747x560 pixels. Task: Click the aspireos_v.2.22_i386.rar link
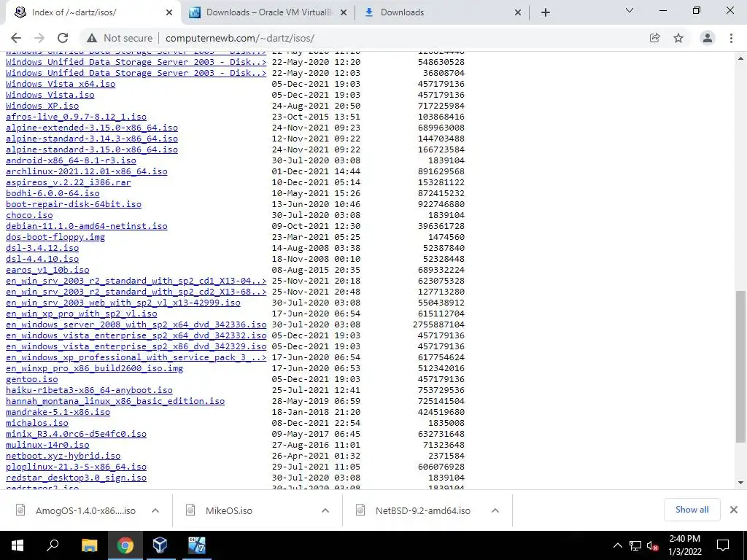click(x=69, y=182)
